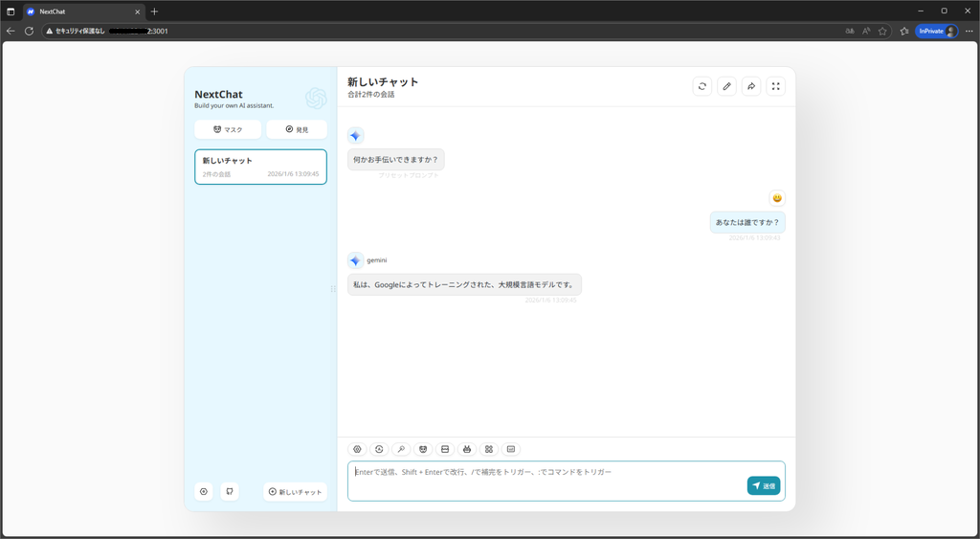Open chat settings icon above the input box
Screen dimensions: 980x539
pos(358,449)
